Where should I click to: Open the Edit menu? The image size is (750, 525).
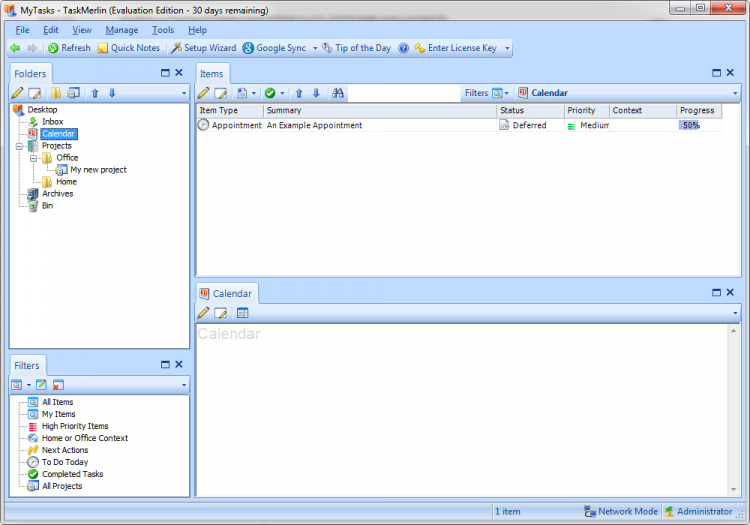(51, 30)
